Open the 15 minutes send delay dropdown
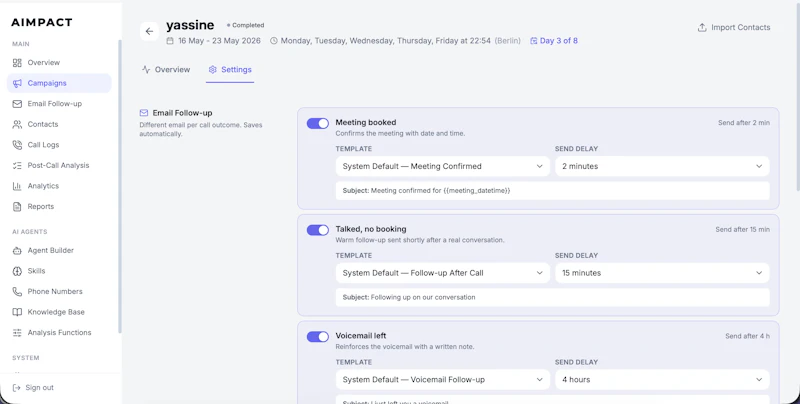800x404 pixels. [662, 273]
